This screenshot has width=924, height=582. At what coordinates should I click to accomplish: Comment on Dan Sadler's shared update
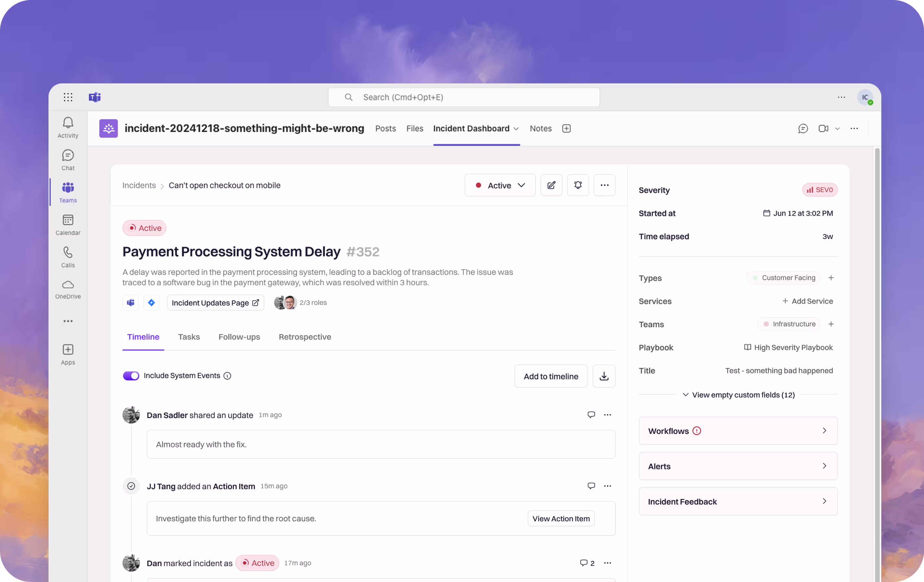(x=591, y=415)
